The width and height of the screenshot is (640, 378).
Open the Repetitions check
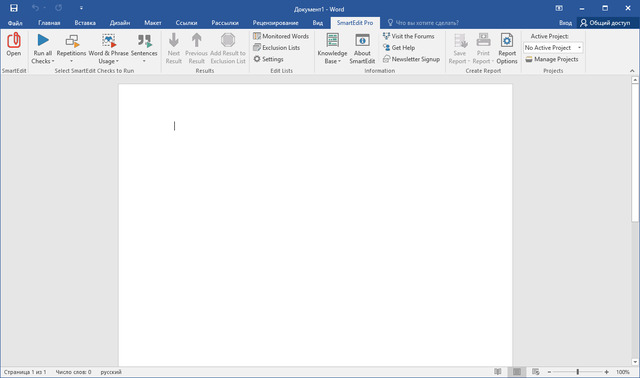coord(71,48)
